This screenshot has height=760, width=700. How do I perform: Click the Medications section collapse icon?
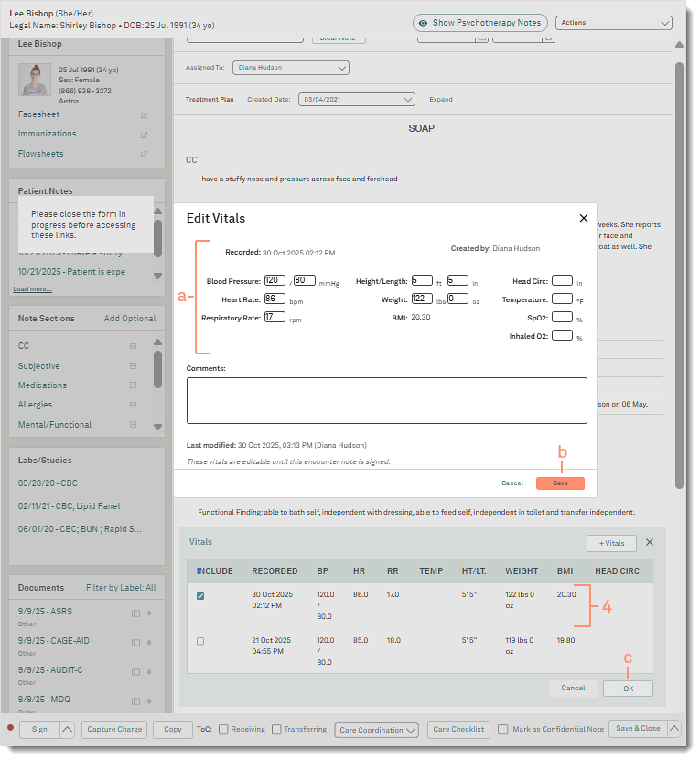click(x=133, y=385)
